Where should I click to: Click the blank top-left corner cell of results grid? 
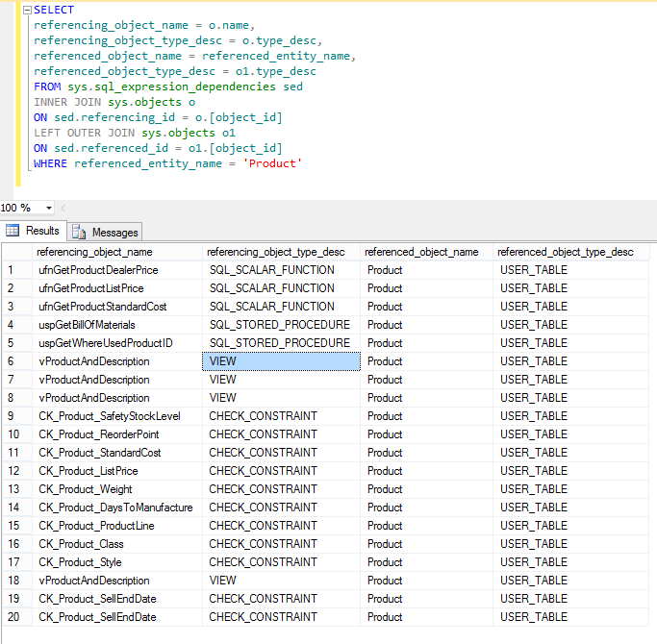pos(16,252)
